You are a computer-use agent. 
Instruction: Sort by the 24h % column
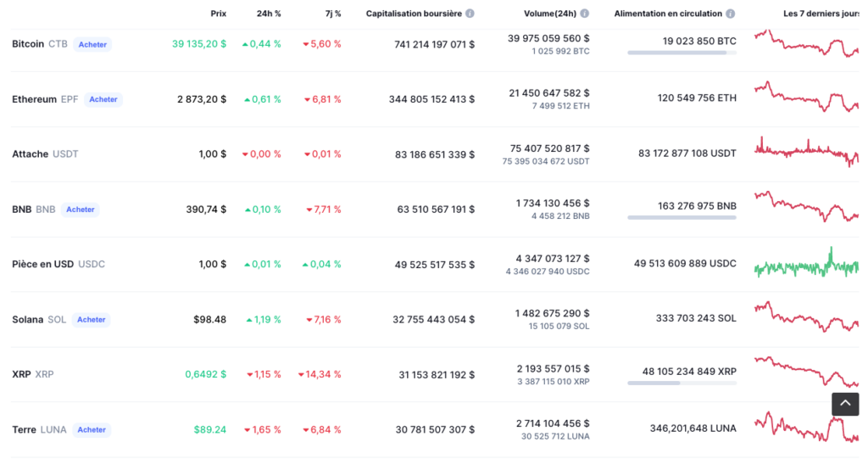click(269, 14)
